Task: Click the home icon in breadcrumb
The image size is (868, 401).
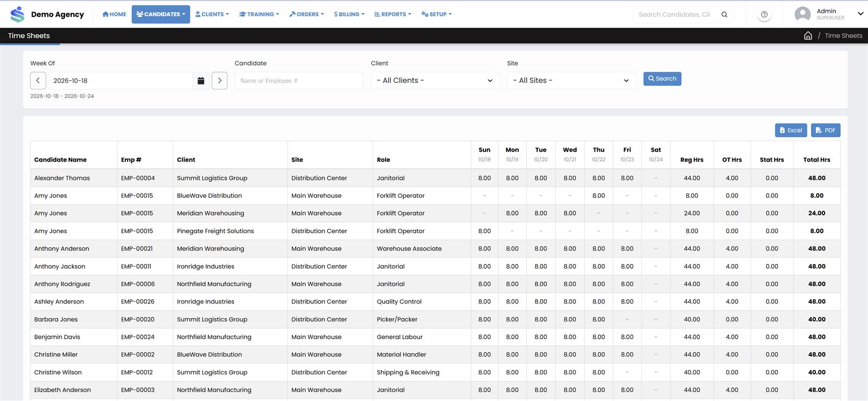Action: [x=808, y=36]
